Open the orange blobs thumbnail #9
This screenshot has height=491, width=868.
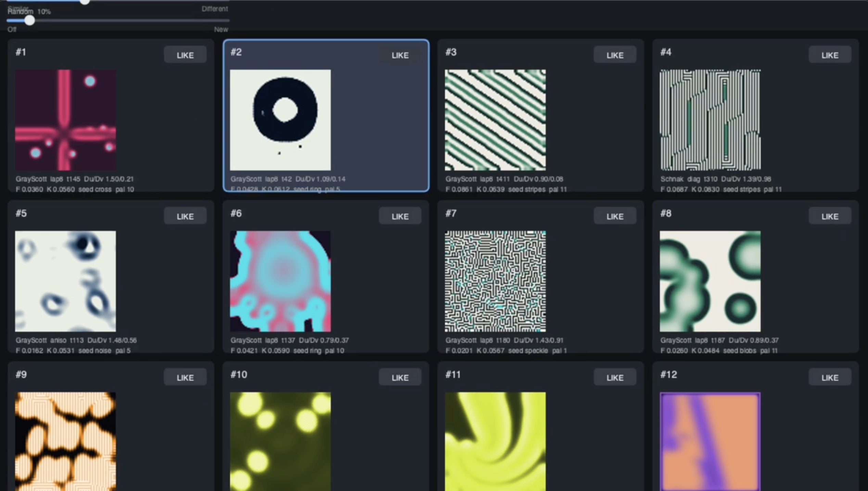tap(65, 441)
